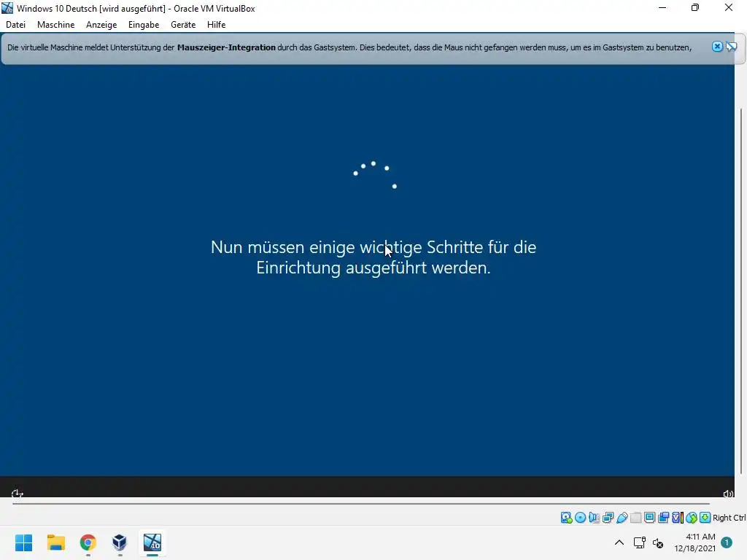Select the running Windows 10 VM taskbar icon
The width and height of the screenshot is (747, 560).
152,542
